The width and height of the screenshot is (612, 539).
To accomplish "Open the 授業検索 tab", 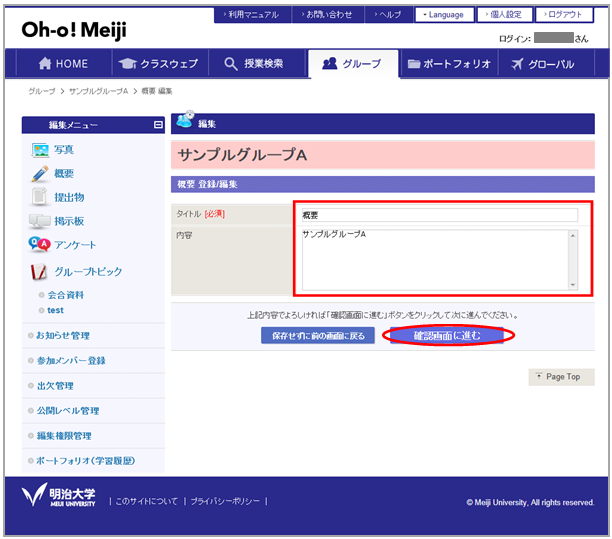I will [x=256, y=64].
